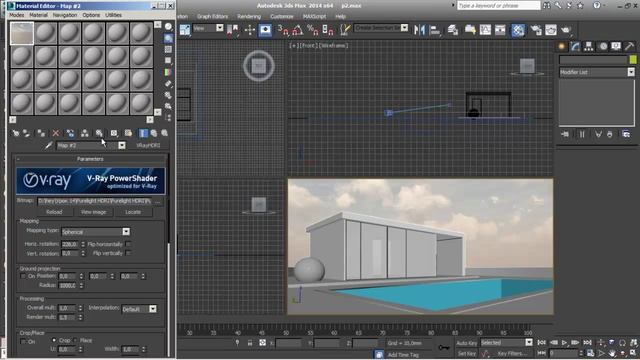This screenshot has height=360, width=640.
Task: Click the keyword search input field
Action: click(498, 6)
